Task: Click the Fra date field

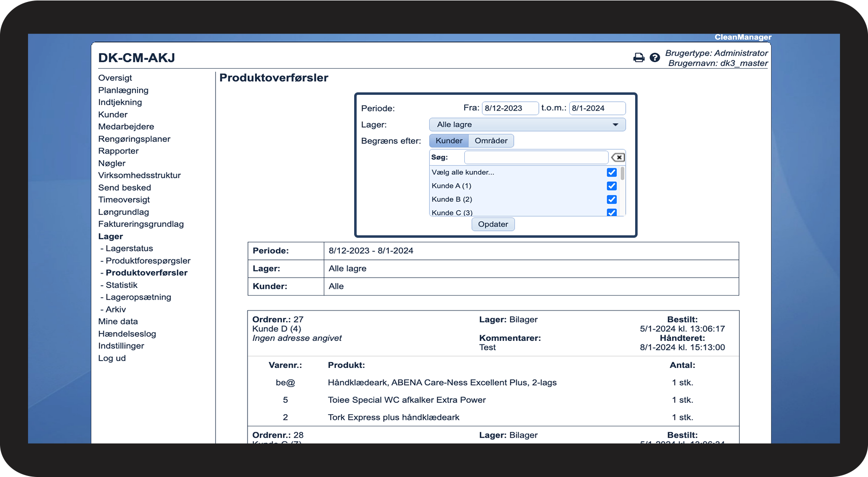Action: click(510, 109)
